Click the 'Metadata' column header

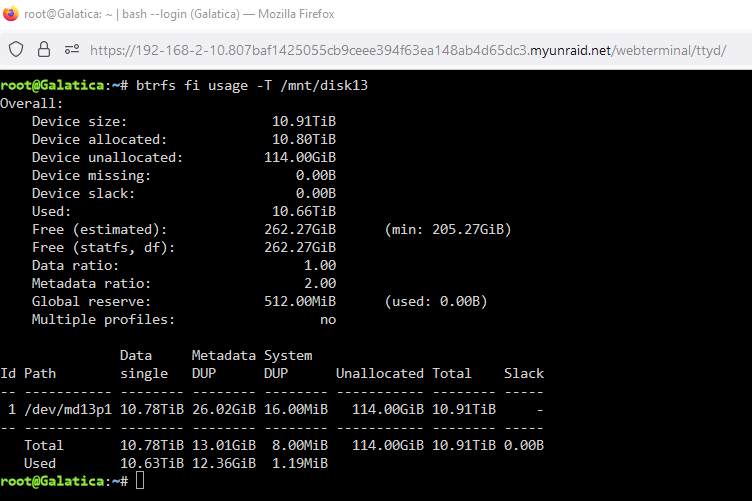click(x=223, y=355)
